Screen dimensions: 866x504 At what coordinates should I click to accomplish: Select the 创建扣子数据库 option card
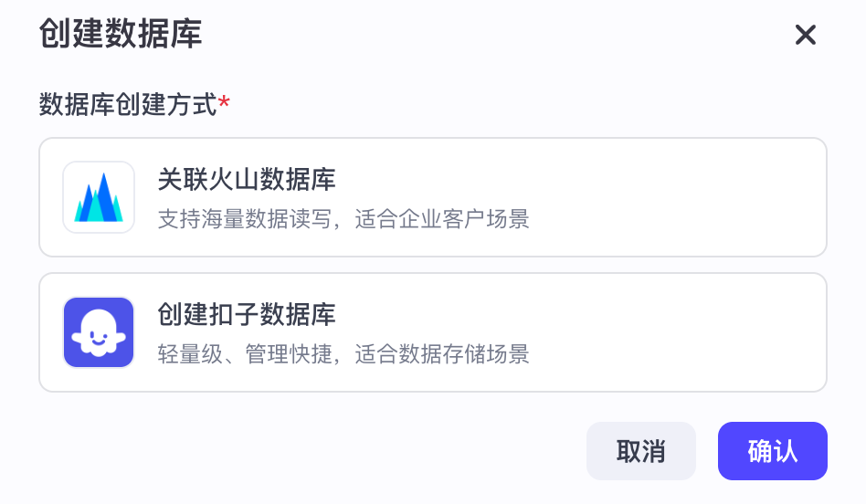click(x=432, y=332)
